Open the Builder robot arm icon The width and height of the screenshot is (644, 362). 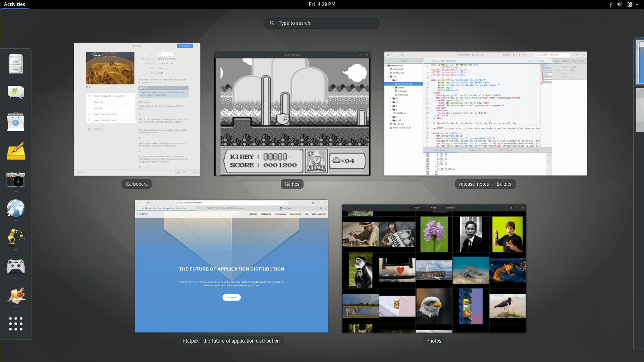[16, 237]
